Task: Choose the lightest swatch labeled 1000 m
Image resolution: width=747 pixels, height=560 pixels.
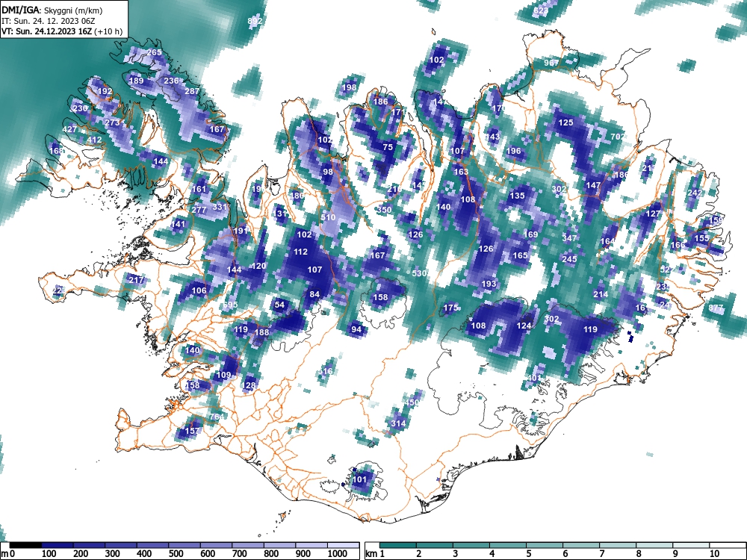Action: point(343,545)
